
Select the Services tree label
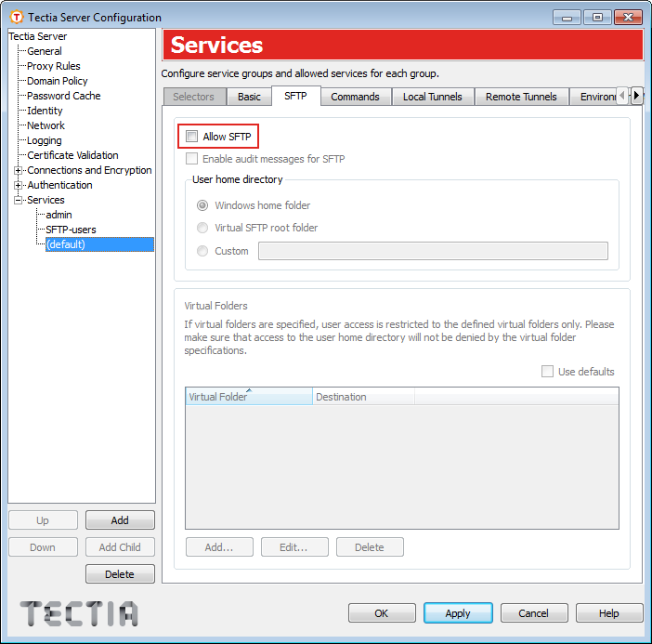[x=46, y=200]
